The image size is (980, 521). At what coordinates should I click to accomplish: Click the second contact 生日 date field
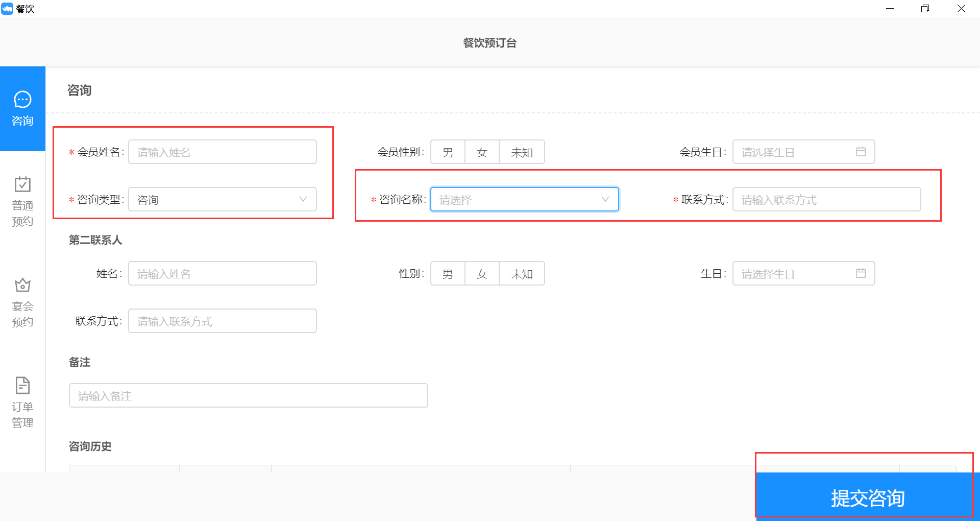click(804, 273)
